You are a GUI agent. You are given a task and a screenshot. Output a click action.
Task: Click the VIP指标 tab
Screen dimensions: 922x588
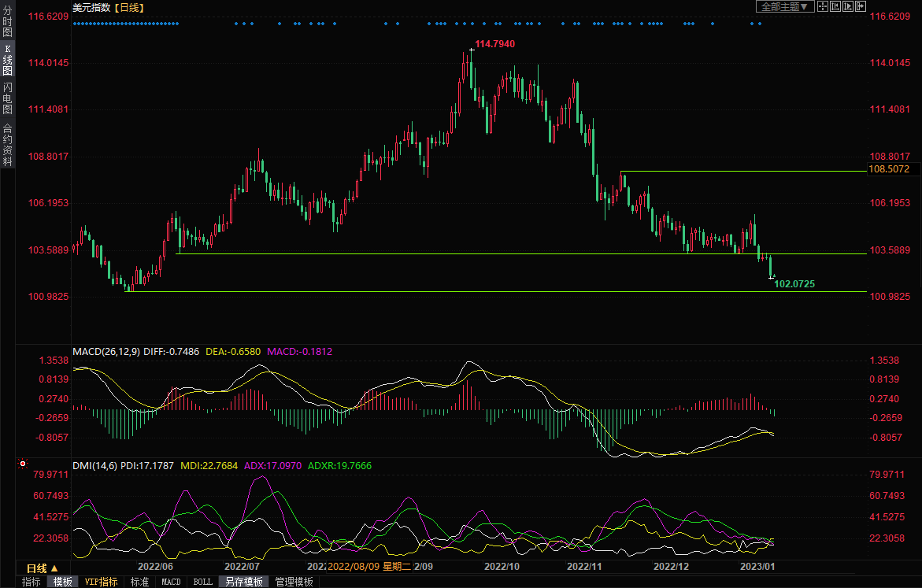(x=101, y=582)
